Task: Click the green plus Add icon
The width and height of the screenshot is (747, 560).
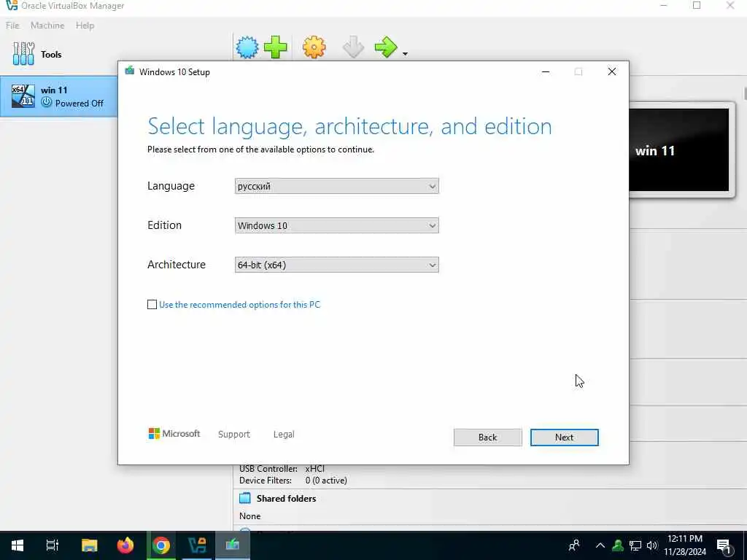Action: [x=275, y=47]
